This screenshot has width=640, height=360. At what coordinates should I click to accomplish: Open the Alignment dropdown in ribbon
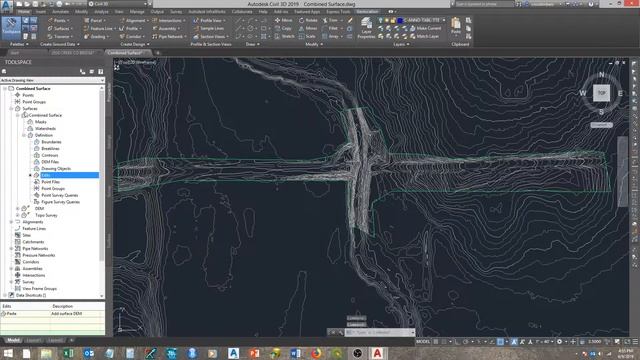point(134,20)
